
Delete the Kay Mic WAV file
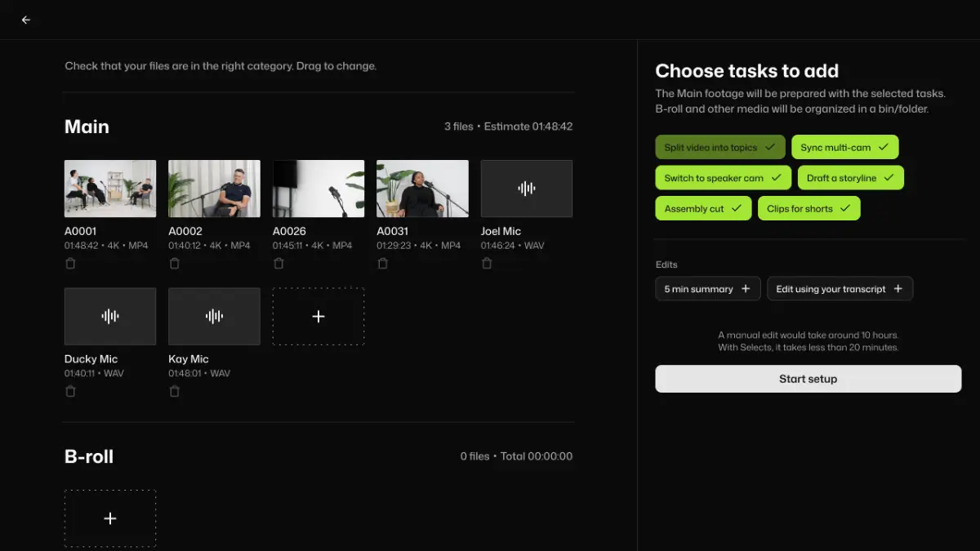click(174, 392)
